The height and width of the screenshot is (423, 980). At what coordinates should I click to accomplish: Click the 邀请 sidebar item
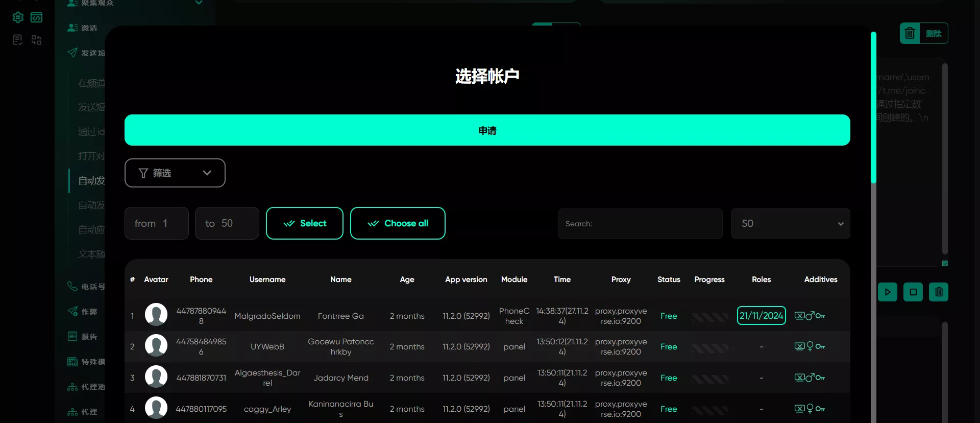pyautogui.click(x=83, y=28)
